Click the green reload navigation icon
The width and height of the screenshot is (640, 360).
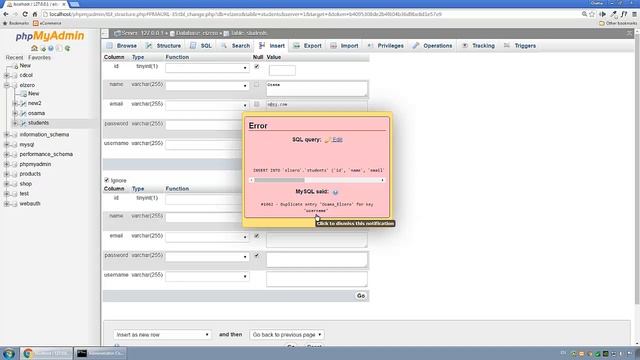tap(67, 48)
